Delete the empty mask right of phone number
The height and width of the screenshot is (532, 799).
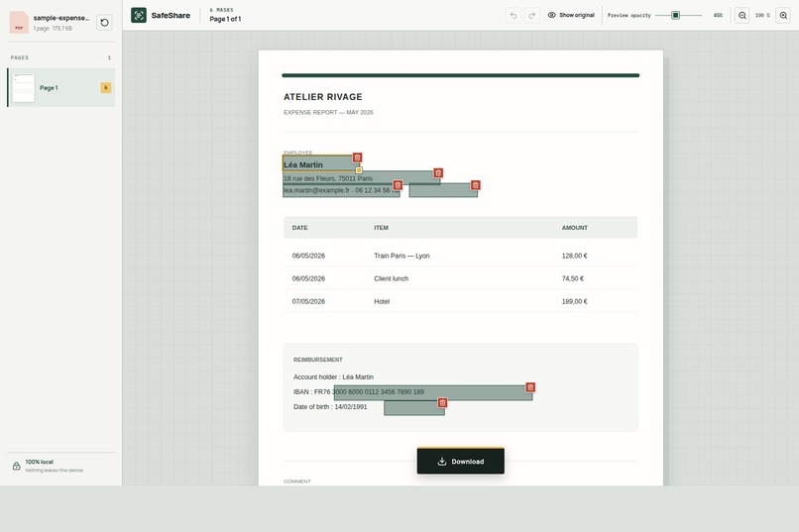pyautogui.click(x=476, y=185)
